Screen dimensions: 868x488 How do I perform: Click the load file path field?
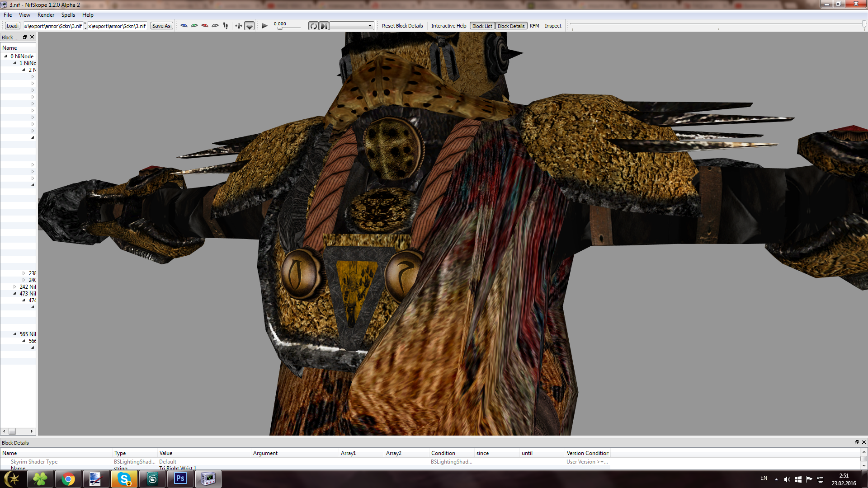[53, 26]
